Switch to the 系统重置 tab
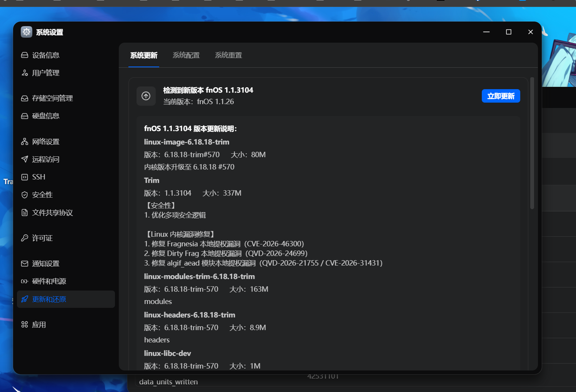Image resolution: width=576 pixels, height=392 pixels. (228, 55)
